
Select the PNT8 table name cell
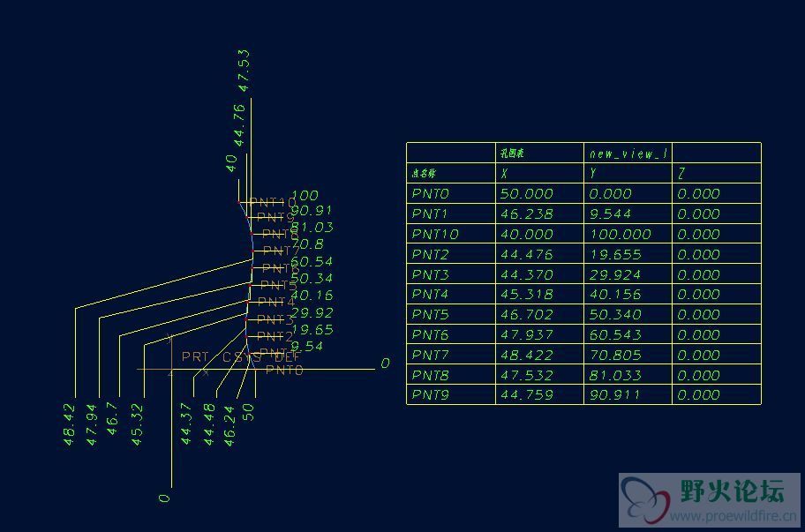pyautogui.click(x=451, y=375)
